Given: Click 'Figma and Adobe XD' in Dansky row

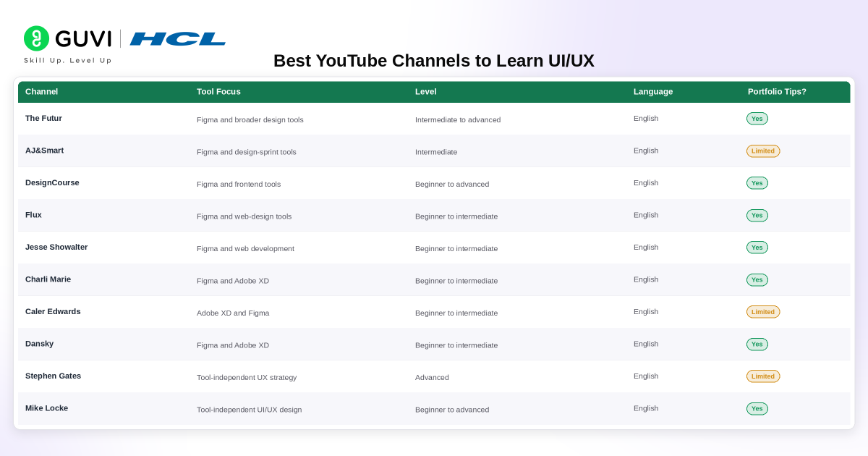Looking at the screenshot, I should (x=233, y=345).
